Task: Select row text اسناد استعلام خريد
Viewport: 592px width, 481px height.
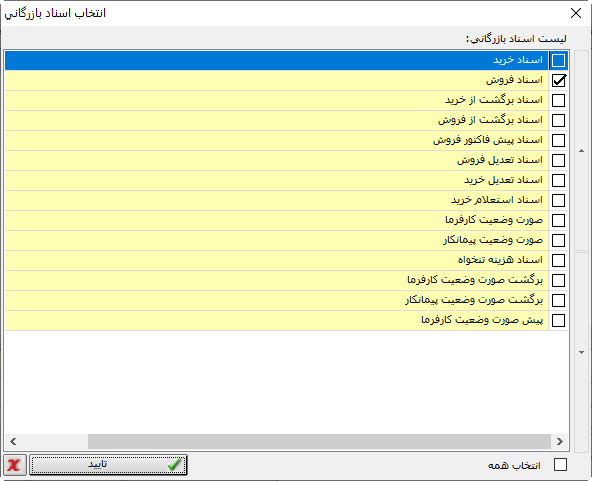Action: click(497, 200)
